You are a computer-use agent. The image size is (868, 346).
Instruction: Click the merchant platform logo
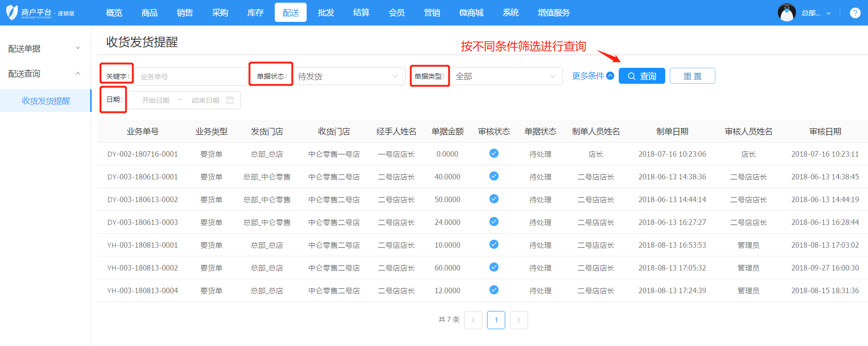click(x=40, y=13)
